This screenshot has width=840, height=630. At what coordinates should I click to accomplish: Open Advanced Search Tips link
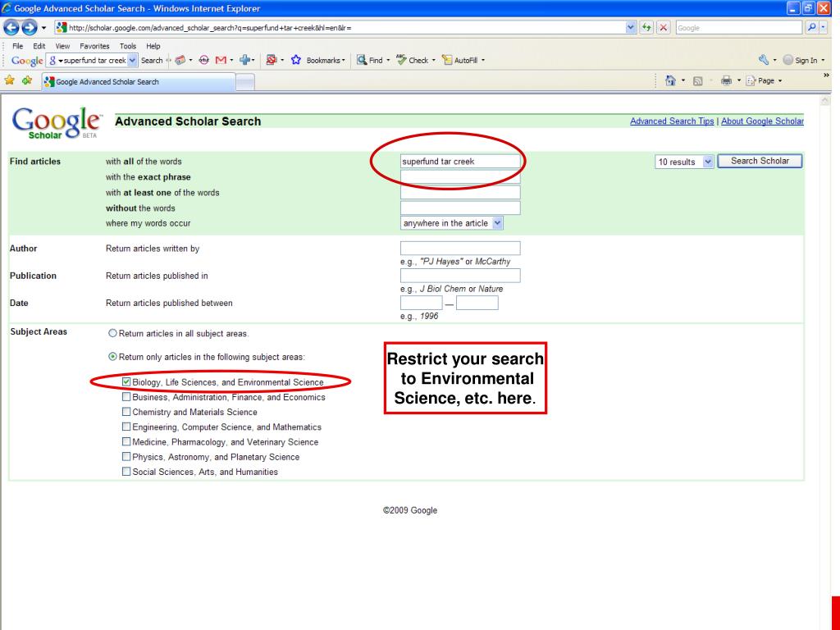672,121
